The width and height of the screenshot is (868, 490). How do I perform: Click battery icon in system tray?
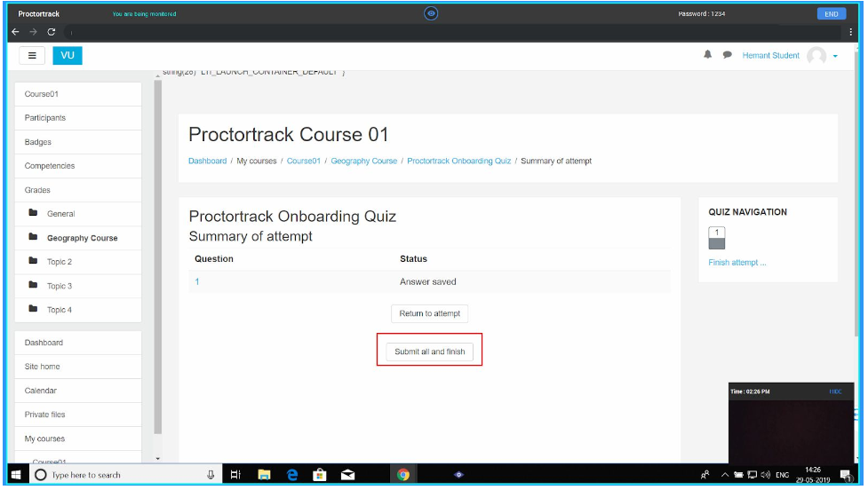point(738,475)
